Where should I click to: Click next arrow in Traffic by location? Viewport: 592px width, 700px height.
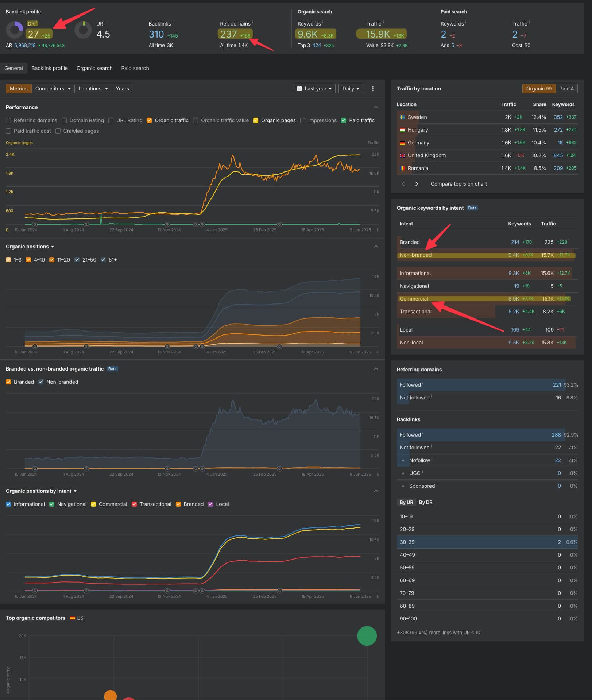(417, 184)
